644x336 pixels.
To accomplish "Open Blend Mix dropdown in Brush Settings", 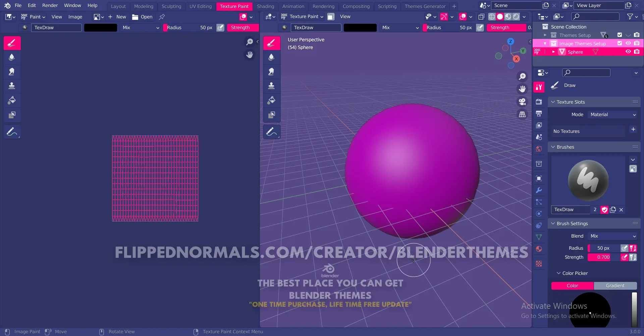I will [612, 236].
